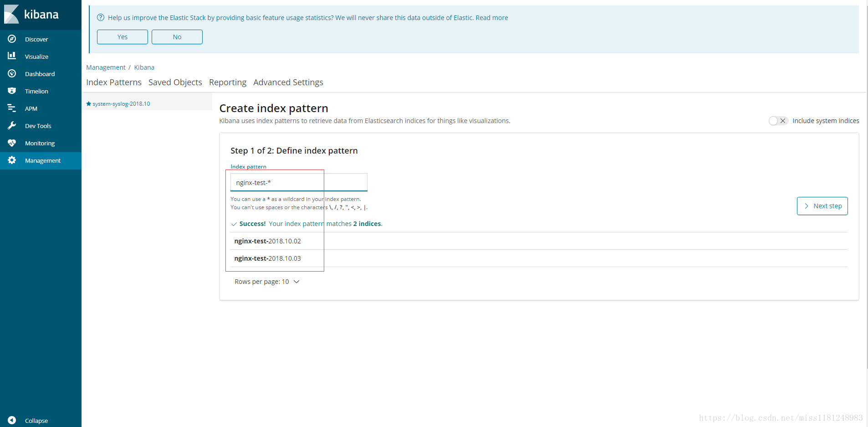Click Management breadcrumb link
This screenshot has height=427, width=868.
[x=106, y=67]
